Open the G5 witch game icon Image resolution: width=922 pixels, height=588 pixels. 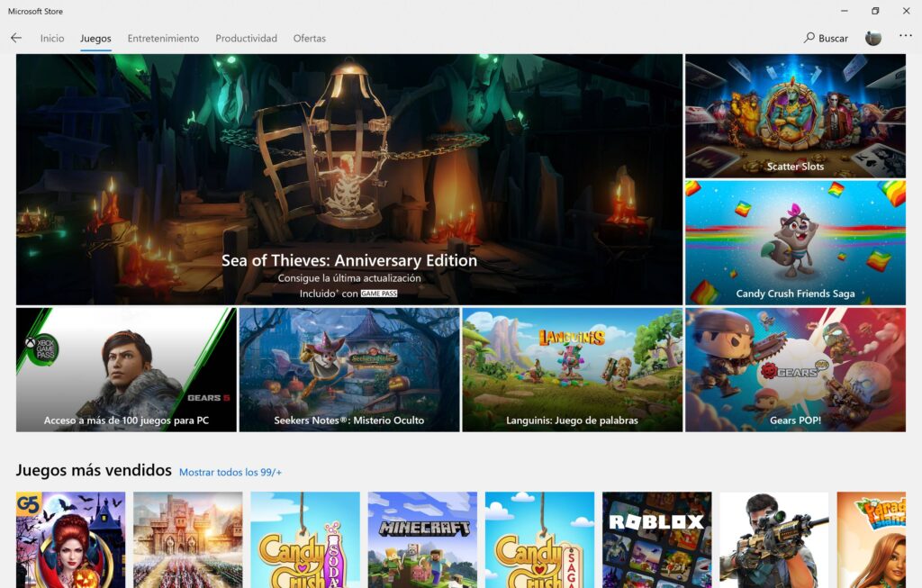click(70, 539)
